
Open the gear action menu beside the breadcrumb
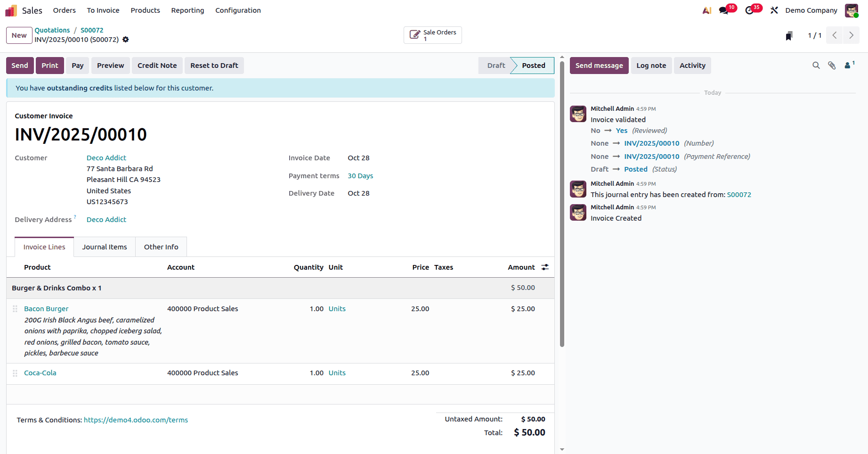[125, 40]
